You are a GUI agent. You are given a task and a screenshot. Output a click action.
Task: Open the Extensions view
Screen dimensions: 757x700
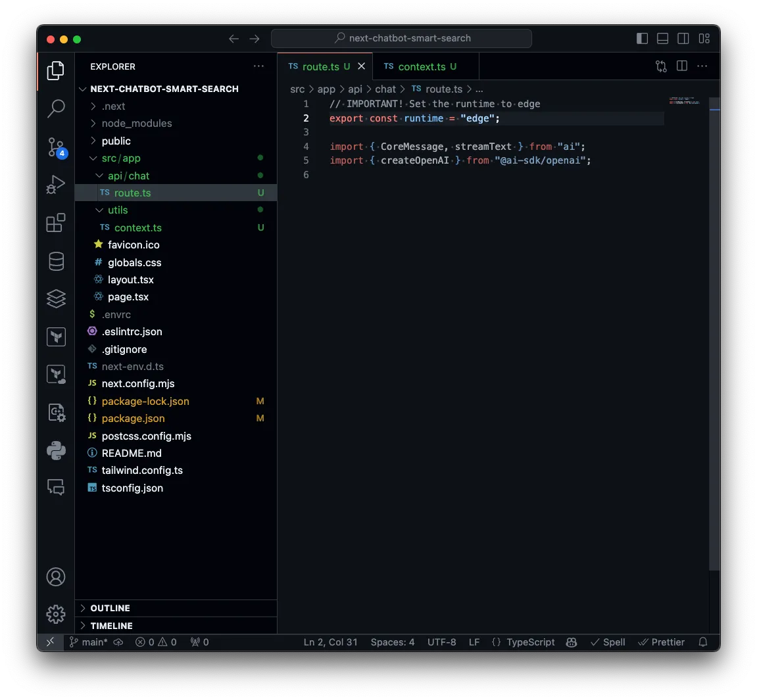coord(55,223)
